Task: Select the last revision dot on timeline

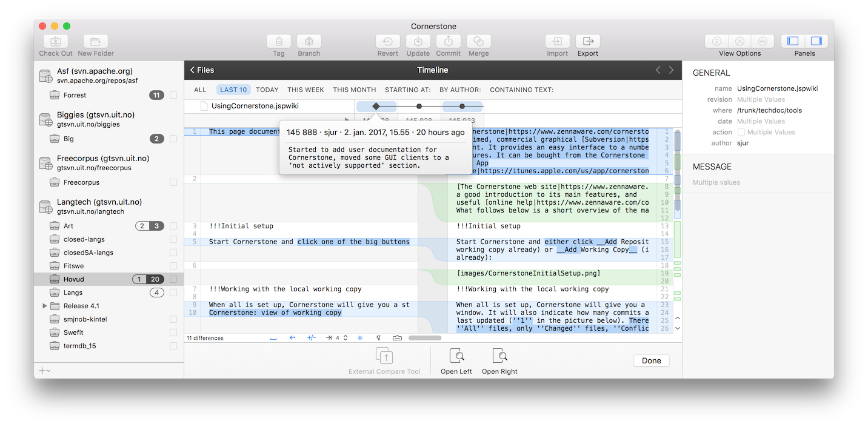Action: pyautogui.click(x=462, y=107)
